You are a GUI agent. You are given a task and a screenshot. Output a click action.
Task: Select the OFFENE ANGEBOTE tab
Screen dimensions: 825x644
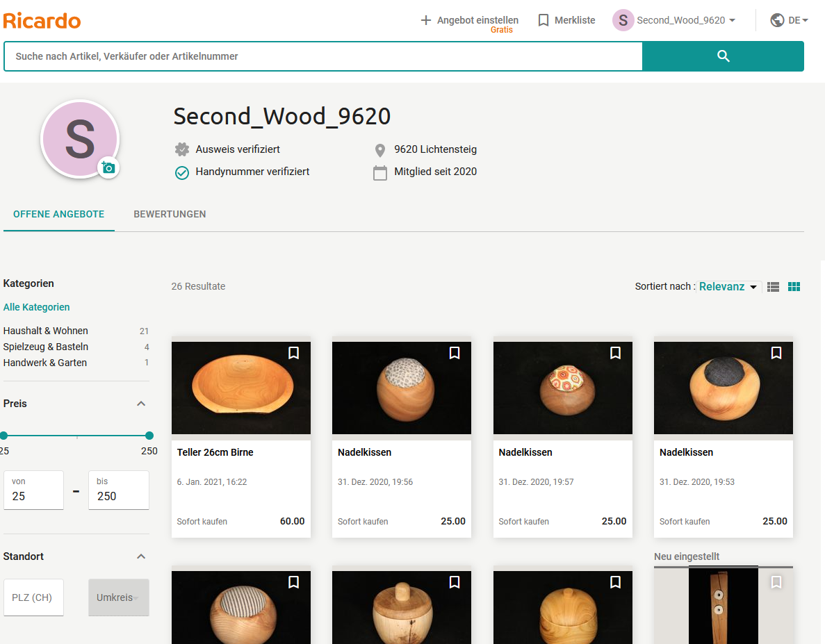click(x=58, y=214)
